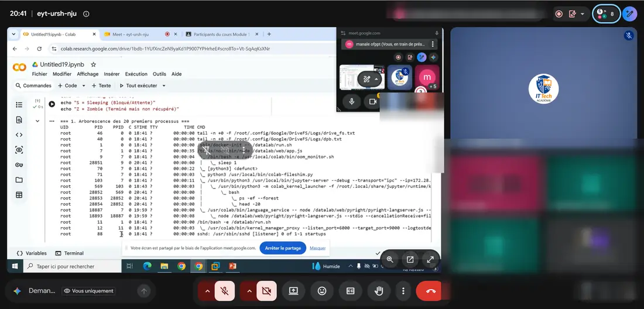Open dropdown arrow next to Tout exécuter
Screen dimensions: 644x309
click(x=164, y=86)
